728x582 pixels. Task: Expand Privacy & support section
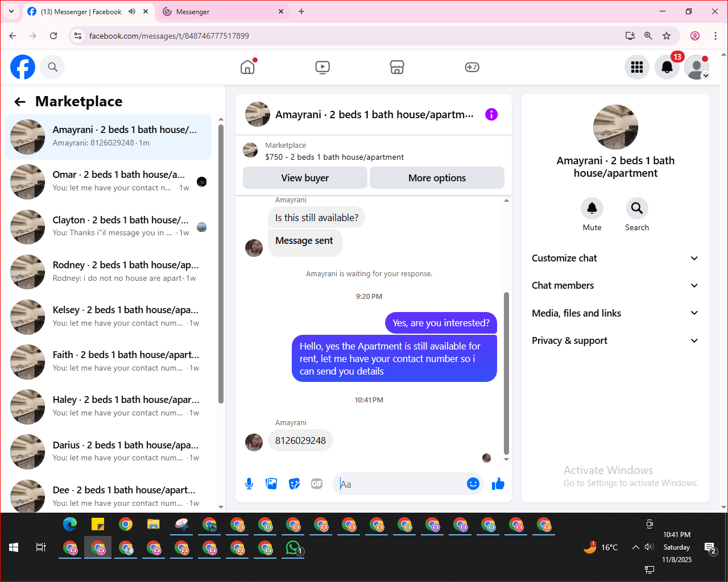(x=615, y=340)
